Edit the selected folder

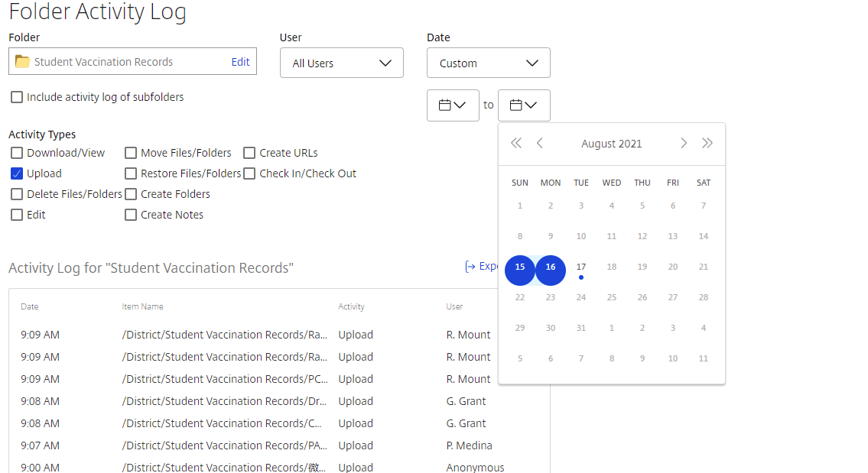(240, 62)
